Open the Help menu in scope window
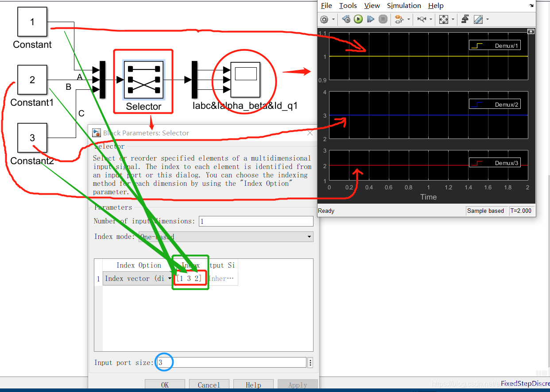This screenshot has width=550, height=392. [x=436, y=6]
